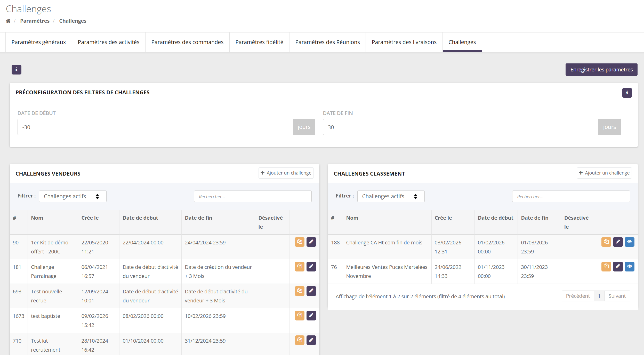Open Challenges vendeurs filter dropdown
This screenshot has width=644, height=355.
pyautogui.click(x=73, y=196)
